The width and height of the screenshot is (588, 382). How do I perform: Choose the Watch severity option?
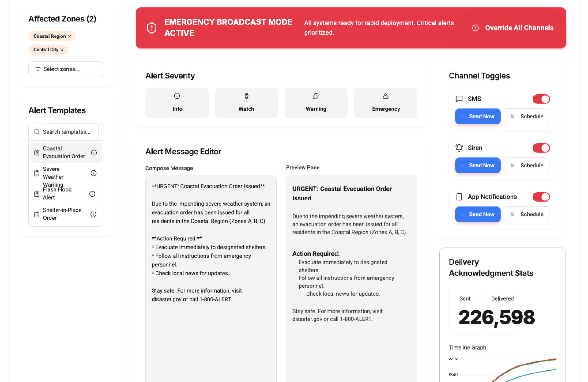tap(246, 103)
